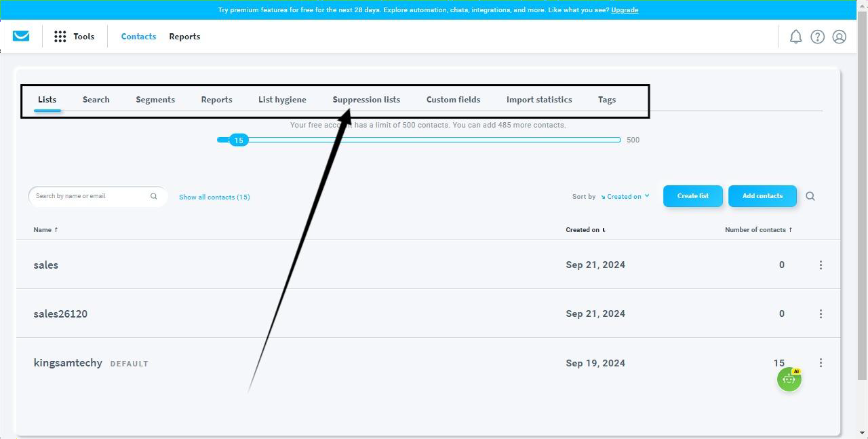Click the help question mark icon
Viewport: 868px width, 439px height.
[817, 37]
